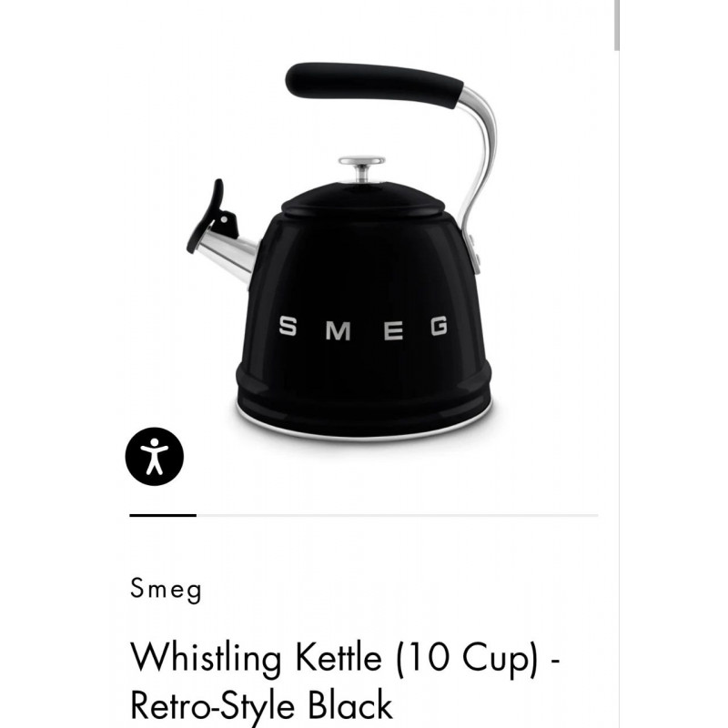Click the letter M on kettle logo
This screenshot has height=728, width=728.
click(x=338, y=330)
